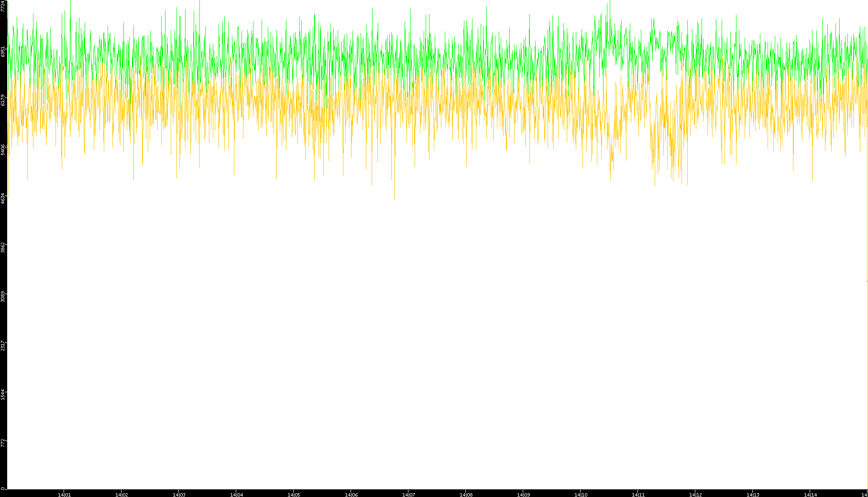Viewport: 868px width, 497px height.
Task: Click the 6179 vertical axis label
Action: click(3, 100)
